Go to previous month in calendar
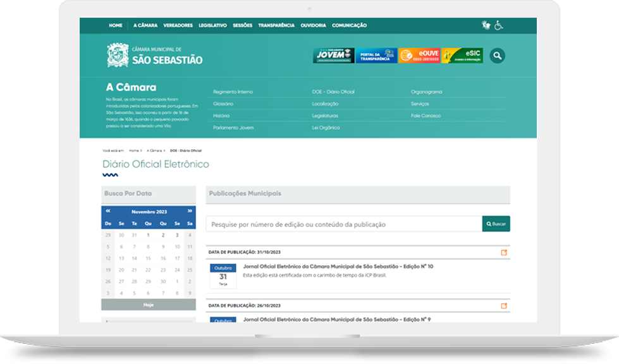 pyautogui.click(x=108, y=211)
